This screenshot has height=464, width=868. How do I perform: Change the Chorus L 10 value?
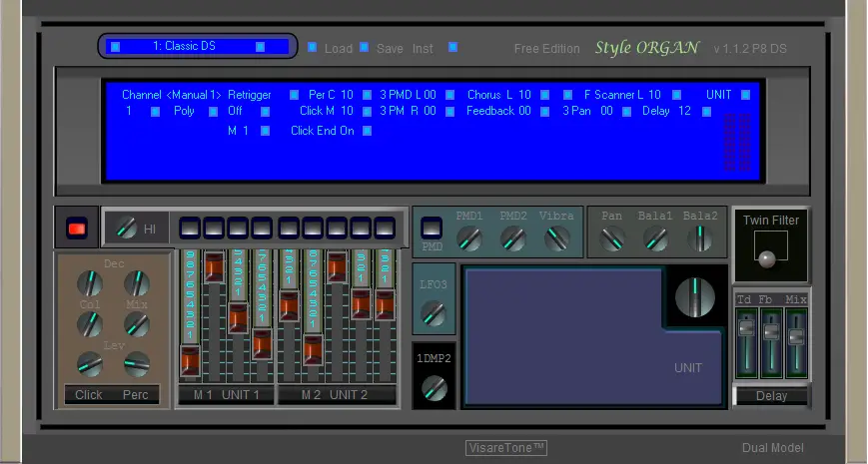544,95
